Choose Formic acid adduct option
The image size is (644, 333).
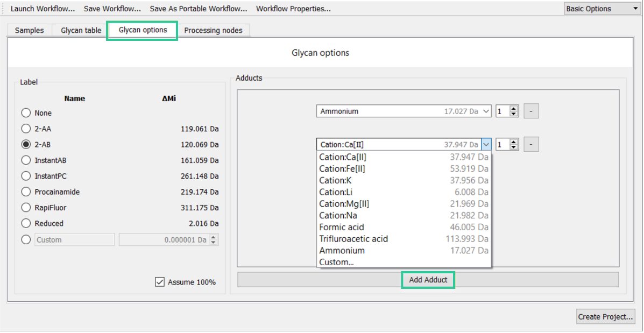pyautogui.click(x=404, y=227)
